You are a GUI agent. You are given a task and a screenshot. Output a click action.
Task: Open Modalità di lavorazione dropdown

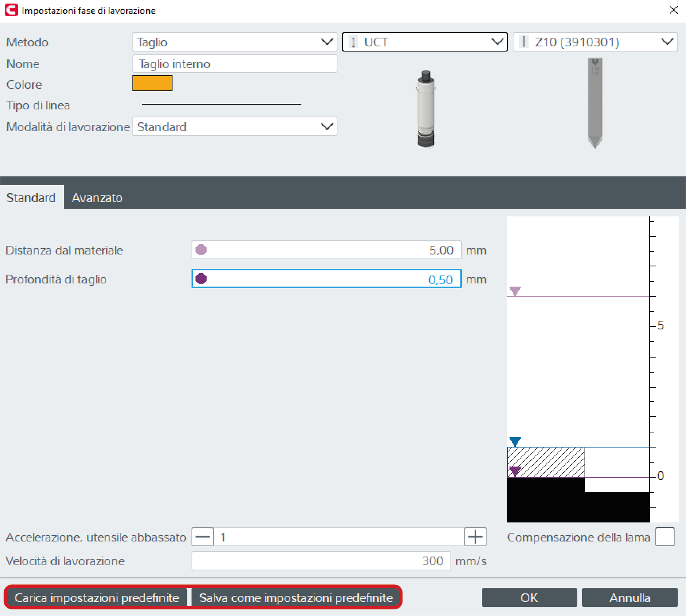(x=235, y=126)
